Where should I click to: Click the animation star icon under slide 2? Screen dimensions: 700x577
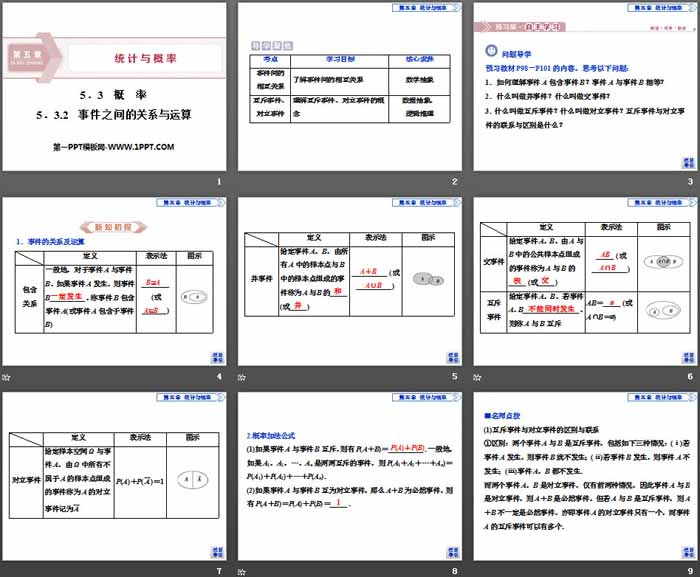click(240, 182)
